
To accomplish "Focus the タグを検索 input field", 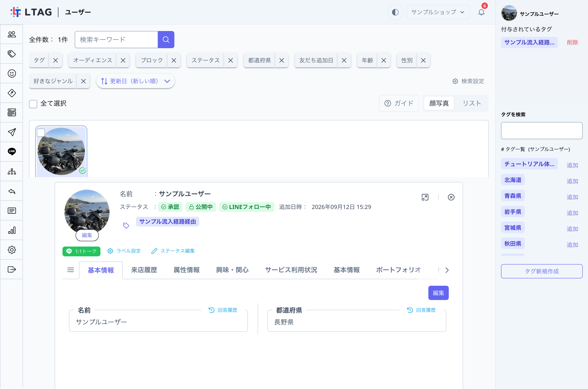I will [x=542, y=130].
